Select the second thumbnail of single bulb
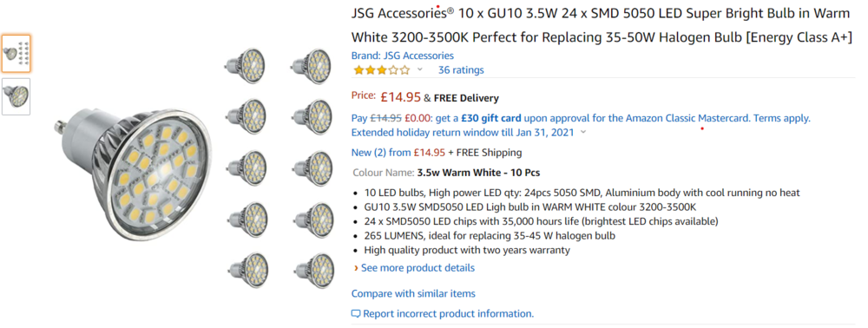This screenshot has height=328, width=868. 16,97
